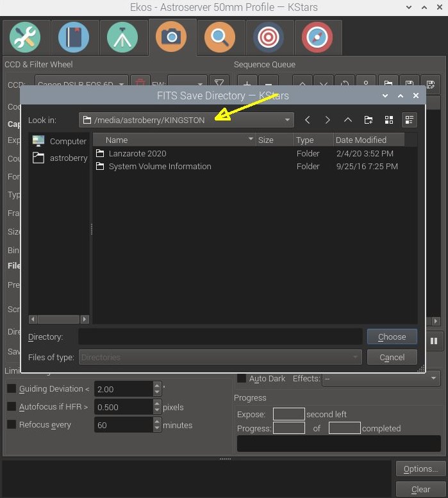Select the System Volume Information row
Image resolution: width=448 pixels, height=498 pixels.
[x=249, y=166]
